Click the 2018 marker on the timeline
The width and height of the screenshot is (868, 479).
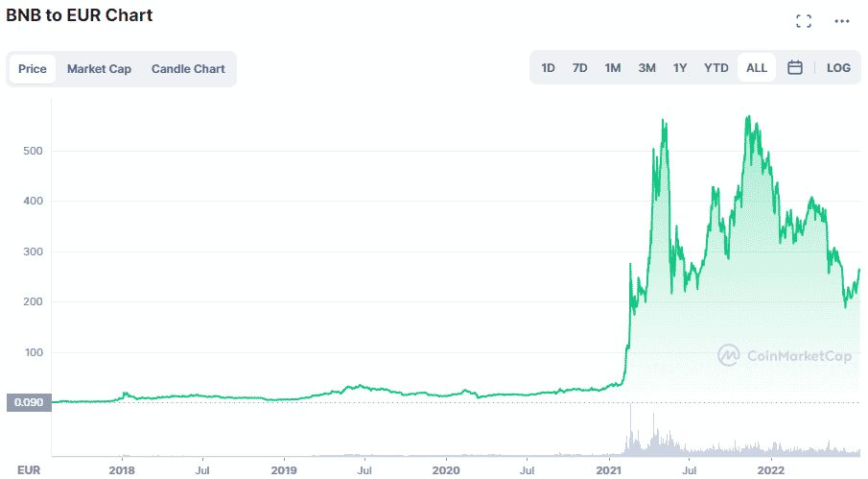122,470
